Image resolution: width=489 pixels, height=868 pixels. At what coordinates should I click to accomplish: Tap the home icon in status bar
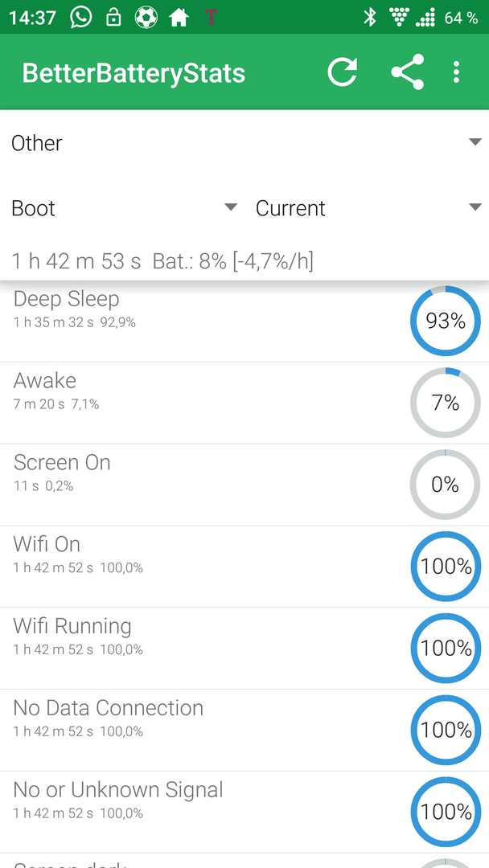[x=179, y=18]
